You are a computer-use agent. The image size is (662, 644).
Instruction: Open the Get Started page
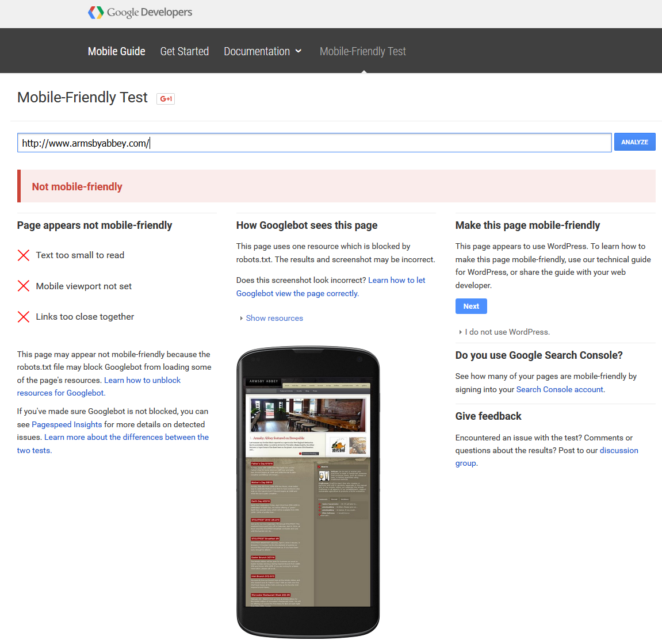click(x=184, y=52)
